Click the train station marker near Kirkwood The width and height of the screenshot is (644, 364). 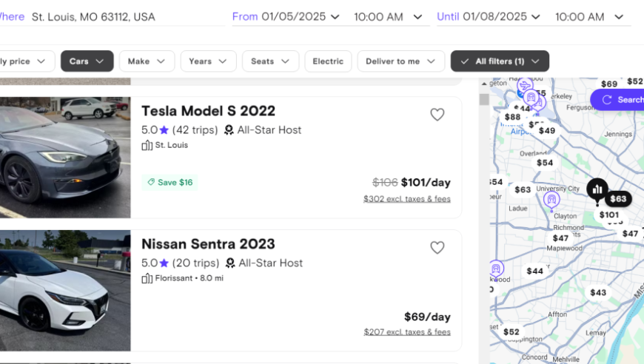pyautogui.click(x=496, y=269)
